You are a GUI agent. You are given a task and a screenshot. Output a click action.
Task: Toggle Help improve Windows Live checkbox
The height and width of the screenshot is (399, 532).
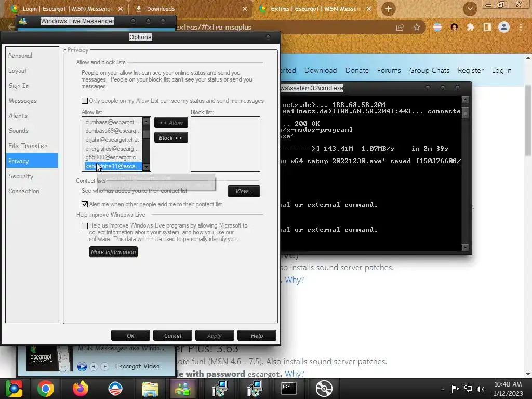point(85,226)
